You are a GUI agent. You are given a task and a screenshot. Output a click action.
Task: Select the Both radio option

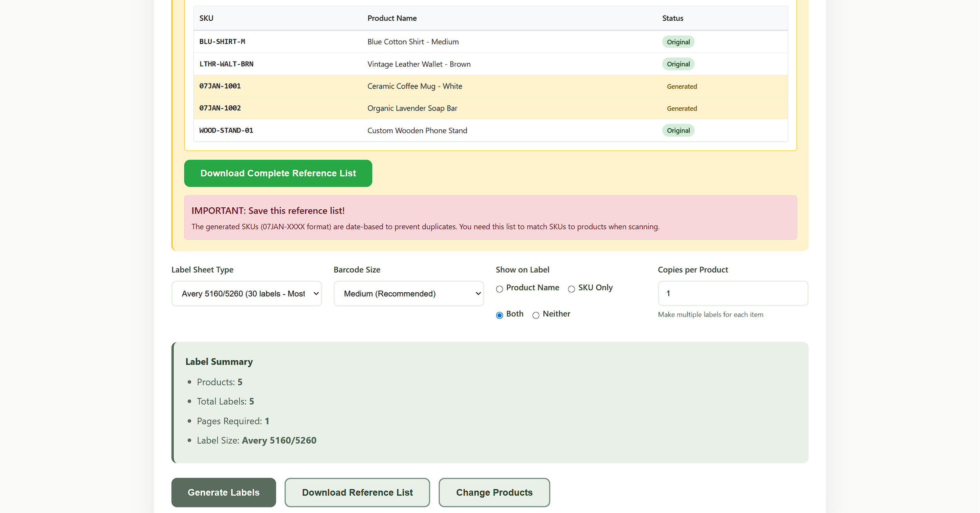pos(499,315)
